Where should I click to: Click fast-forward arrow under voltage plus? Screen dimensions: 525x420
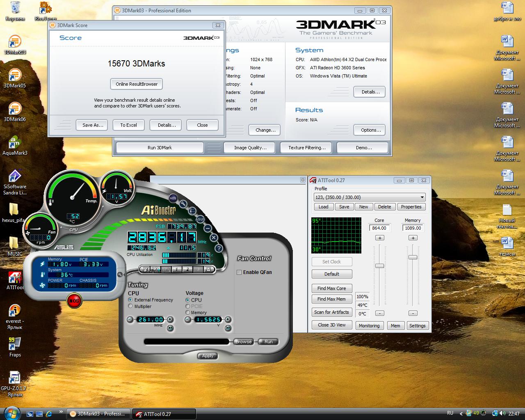[228, 328]
